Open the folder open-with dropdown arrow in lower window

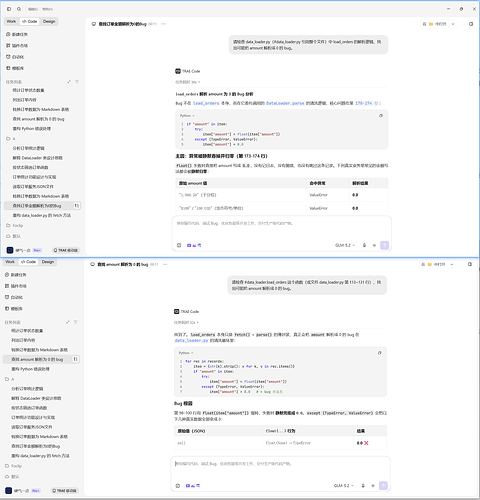451,264
